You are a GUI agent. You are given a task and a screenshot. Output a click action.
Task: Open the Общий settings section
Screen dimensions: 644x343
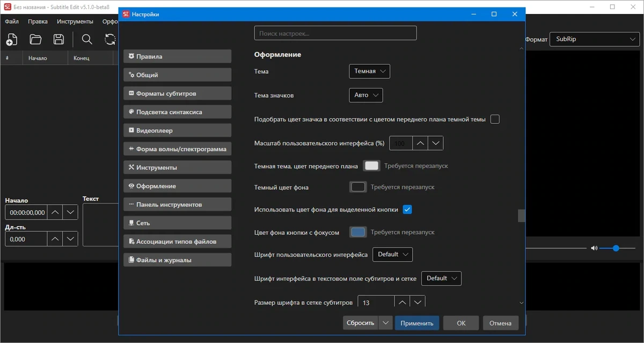tap(178, 75)
